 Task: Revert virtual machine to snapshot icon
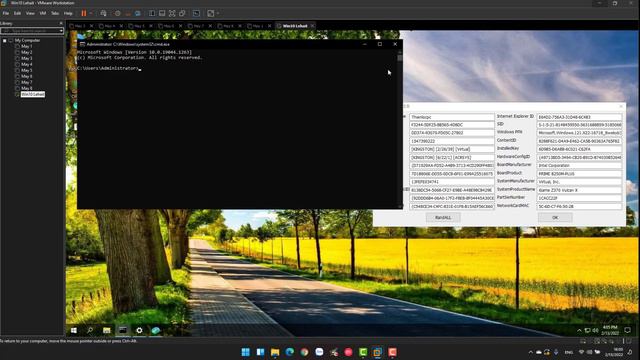click(x=128, y=13)
